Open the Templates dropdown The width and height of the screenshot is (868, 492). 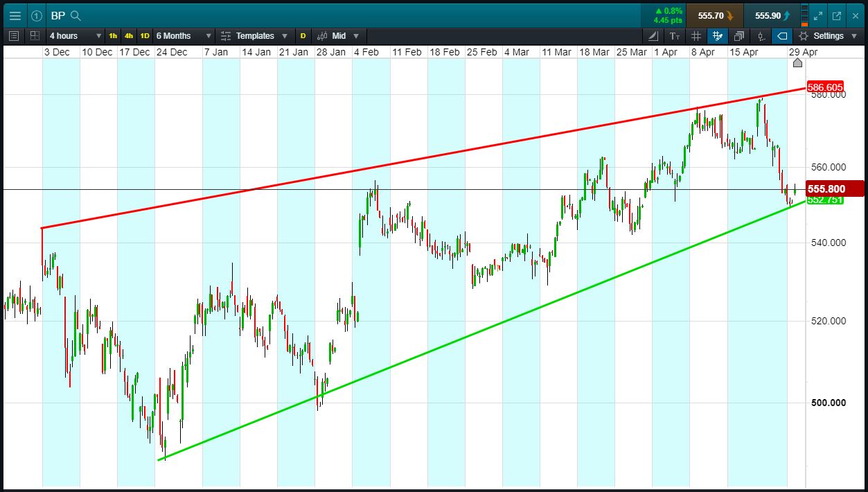click(255, 36)
